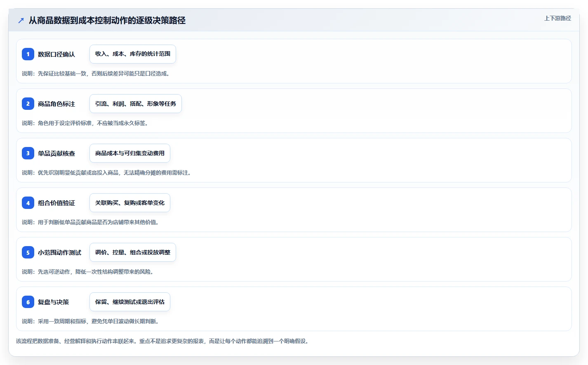Click the step heading 数据口径确认
Screen dimensions: 588x365
56,54
